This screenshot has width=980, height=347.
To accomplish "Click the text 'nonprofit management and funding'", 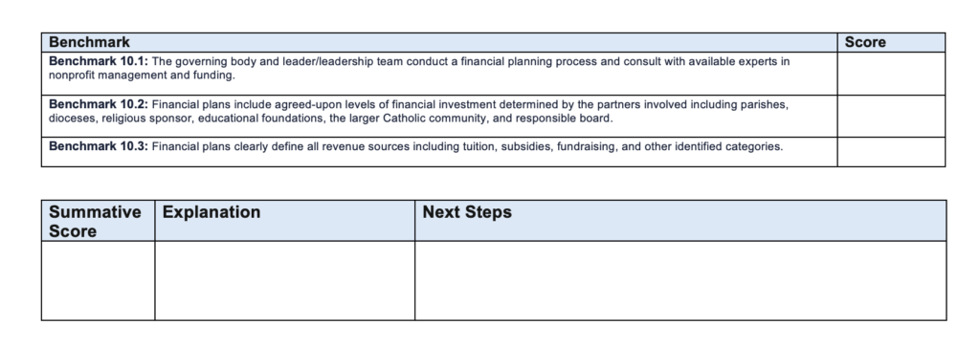I will pyautogui.click(x=141, y=75).
